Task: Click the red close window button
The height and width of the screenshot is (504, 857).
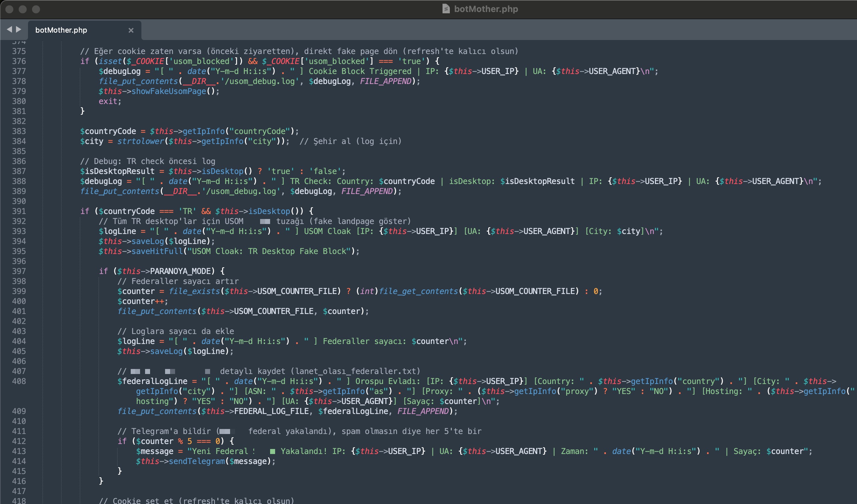Action: click(x=10, y=9)
